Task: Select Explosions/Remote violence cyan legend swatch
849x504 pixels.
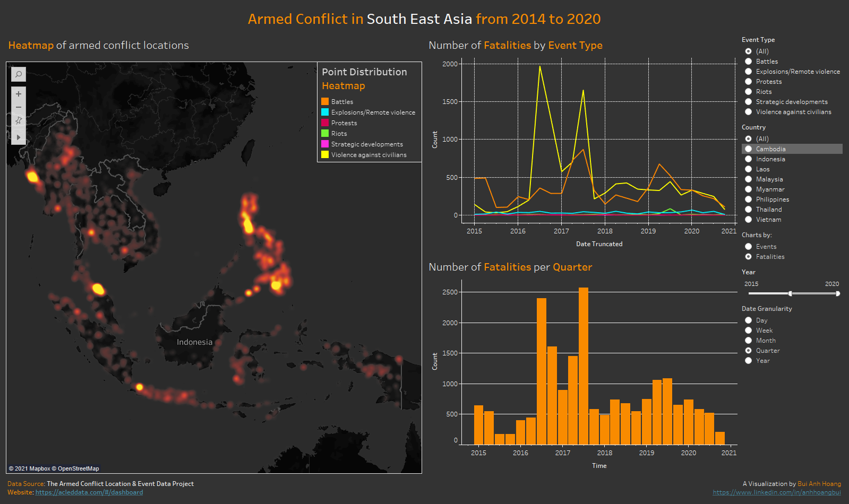Action: (x=325, y=112)
